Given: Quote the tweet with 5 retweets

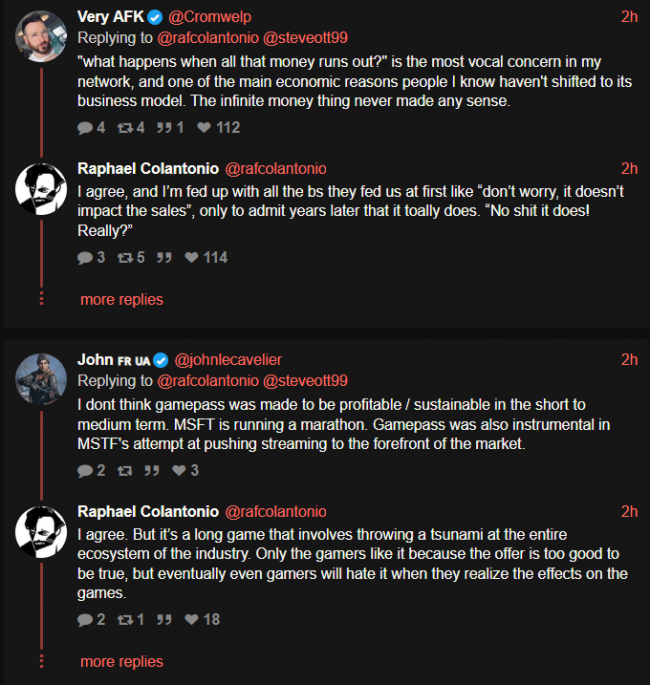Looking at the screenshot, I should click(x=163, y=257).
